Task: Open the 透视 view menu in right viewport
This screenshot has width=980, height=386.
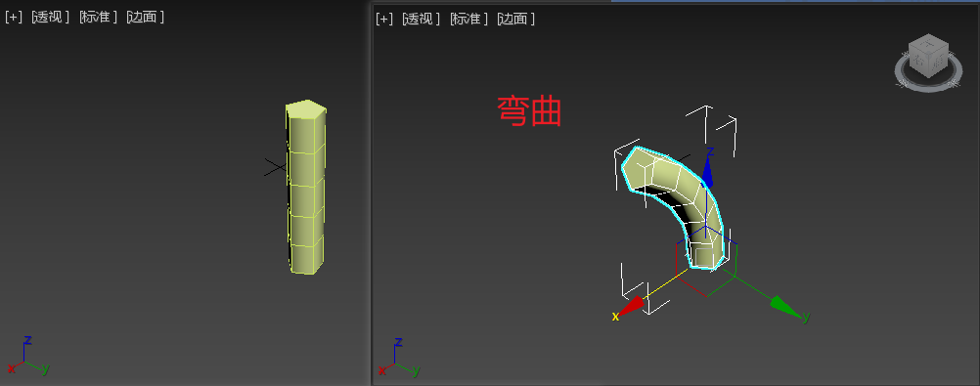Action: [422, 19]
